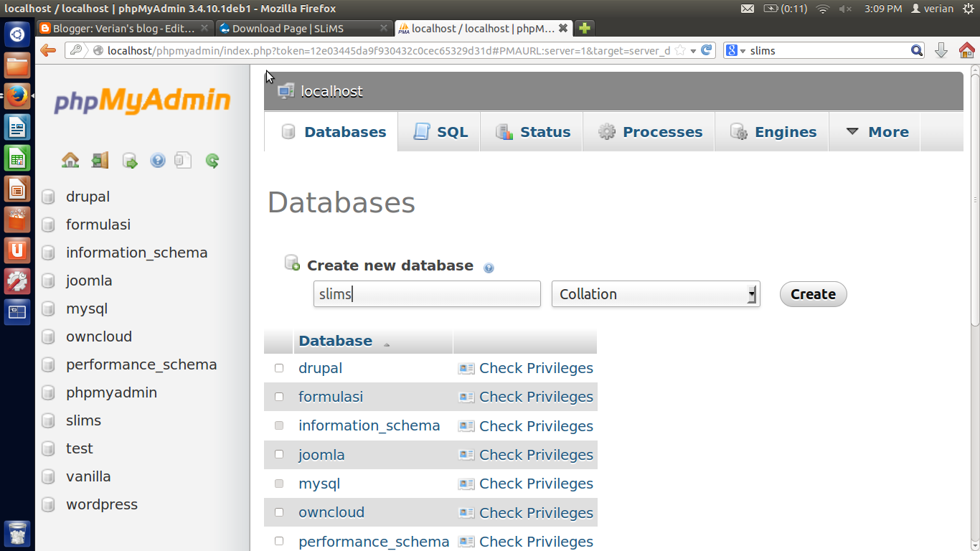
Task: Open the Engines tab
Action: click(772, 132)
